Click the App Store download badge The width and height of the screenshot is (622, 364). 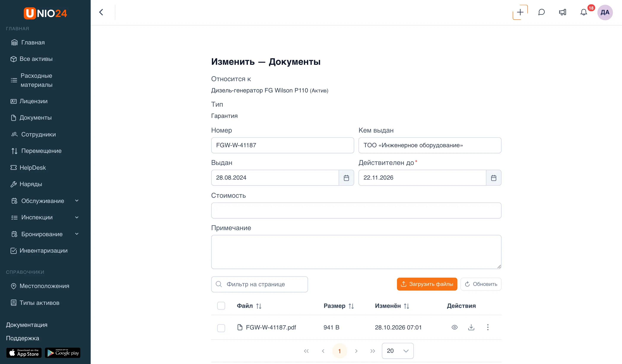pos(24,353)
